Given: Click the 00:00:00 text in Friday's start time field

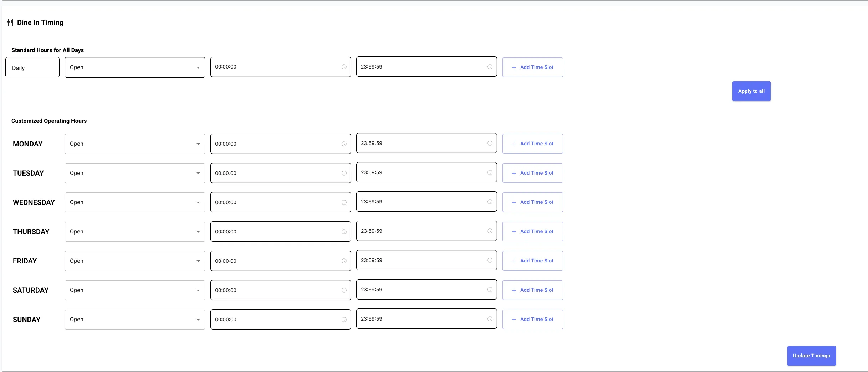Looking at the screenshot, I should coord(226,261).
